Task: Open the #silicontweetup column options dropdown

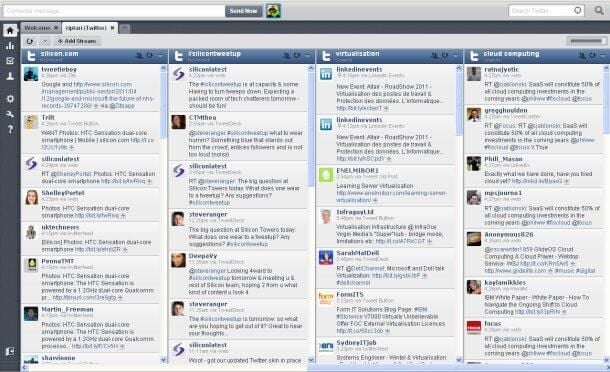Action: [x=308, y=56]
